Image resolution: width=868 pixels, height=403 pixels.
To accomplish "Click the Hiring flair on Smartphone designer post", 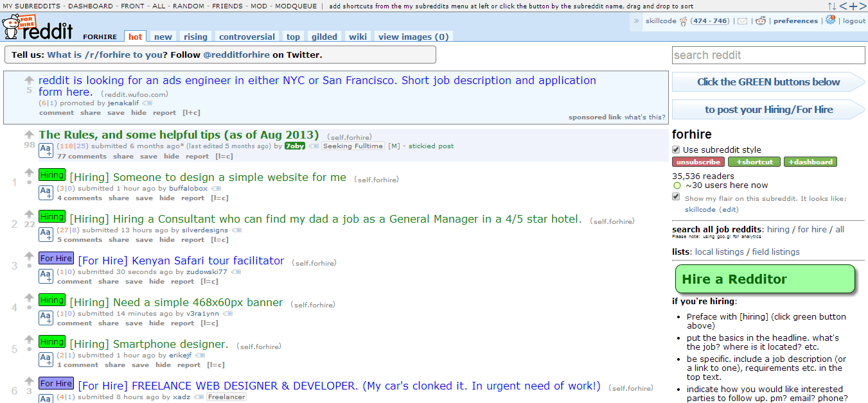I will point(51,341).
